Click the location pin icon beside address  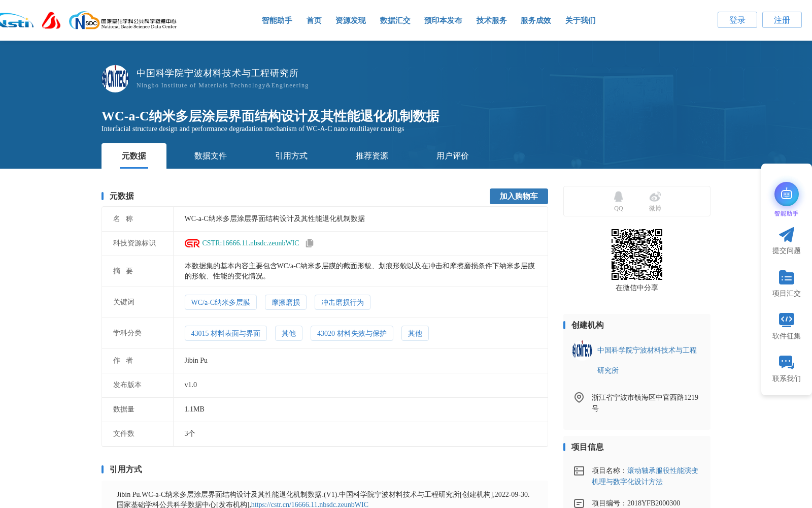click(579, 397)
